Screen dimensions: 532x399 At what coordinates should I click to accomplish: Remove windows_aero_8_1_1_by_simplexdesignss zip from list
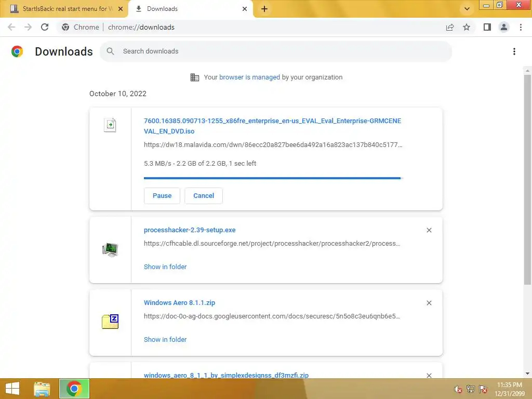point(429,375)
